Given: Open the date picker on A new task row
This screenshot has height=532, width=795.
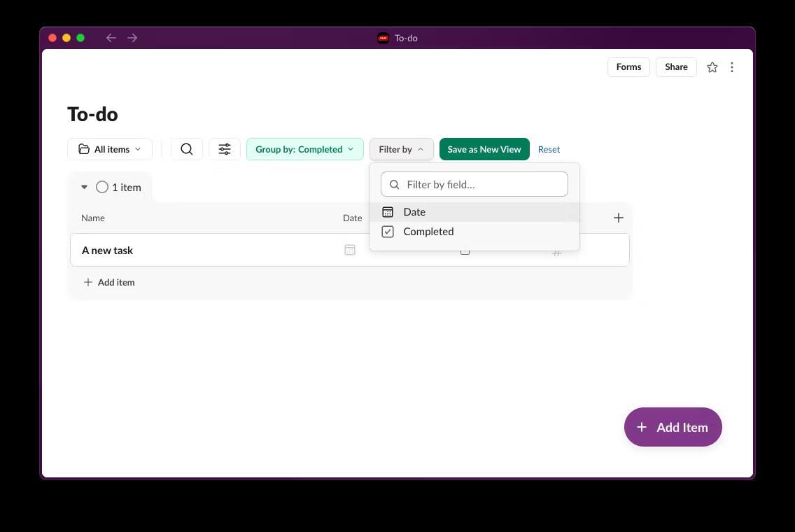Looking at the screenshot, I should click(x=350, y=250).
